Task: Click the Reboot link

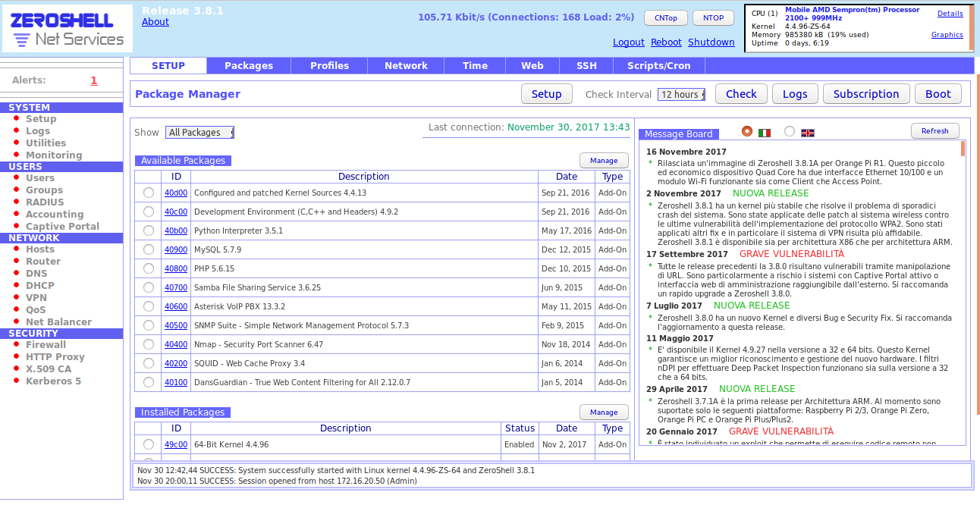Action: (666, 42)
